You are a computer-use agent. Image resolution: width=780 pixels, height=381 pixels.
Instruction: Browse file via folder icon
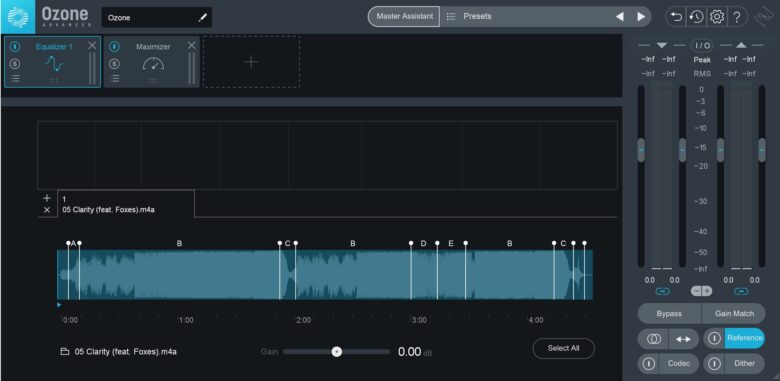coord(65,352)
